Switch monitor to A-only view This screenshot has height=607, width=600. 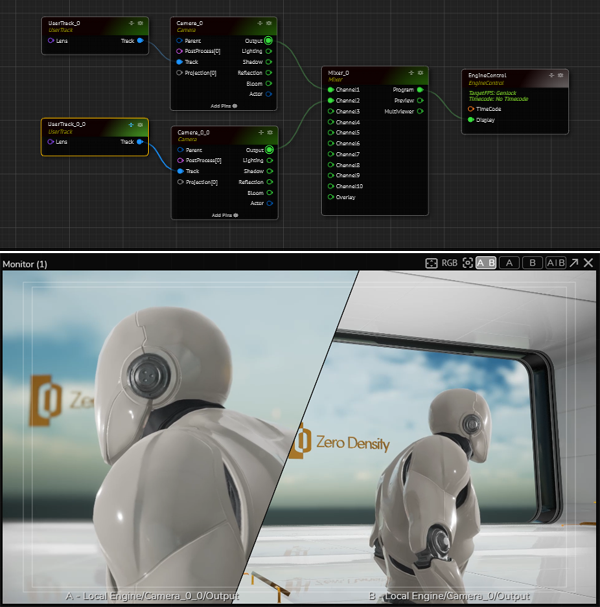coord(509,263)
